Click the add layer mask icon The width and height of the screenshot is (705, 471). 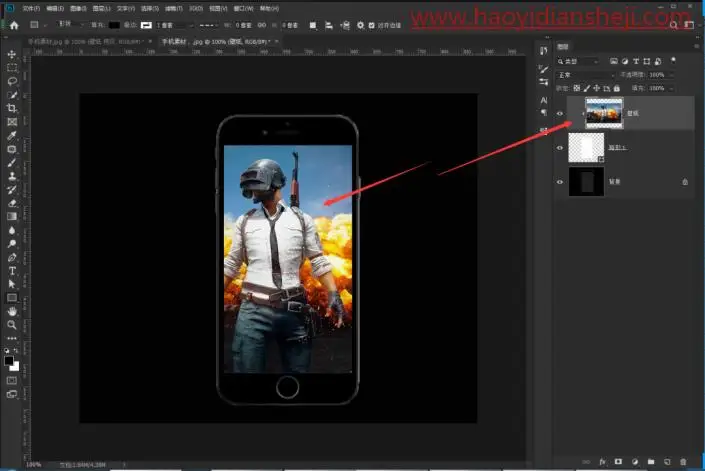619,462
